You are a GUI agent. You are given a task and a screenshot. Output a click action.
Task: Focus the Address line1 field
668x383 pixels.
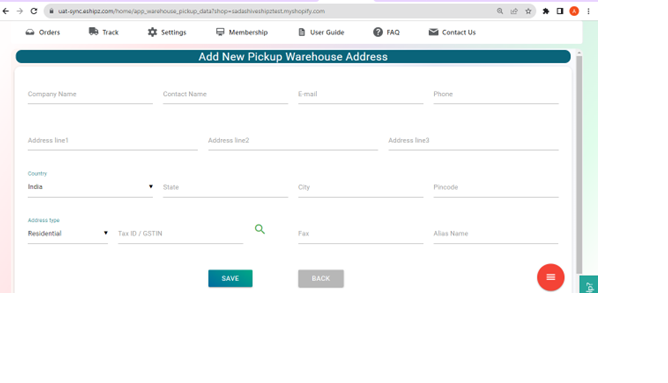[x=112, y=141]
